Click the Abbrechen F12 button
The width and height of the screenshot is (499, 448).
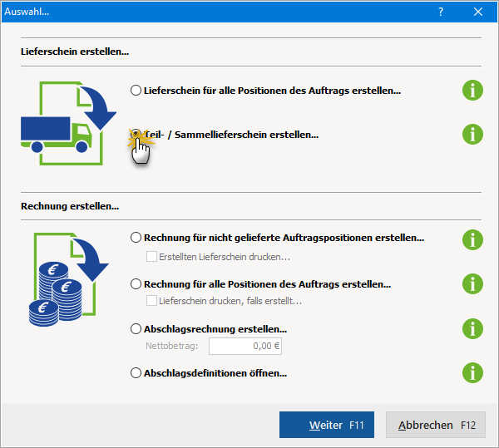point(436,425)
